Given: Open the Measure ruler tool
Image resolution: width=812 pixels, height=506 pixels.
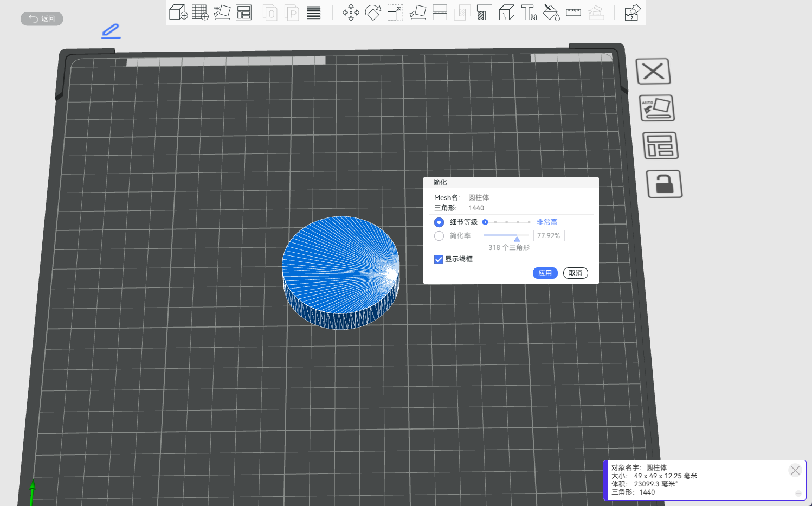Looking at the screenshot, I should point(573,12).
